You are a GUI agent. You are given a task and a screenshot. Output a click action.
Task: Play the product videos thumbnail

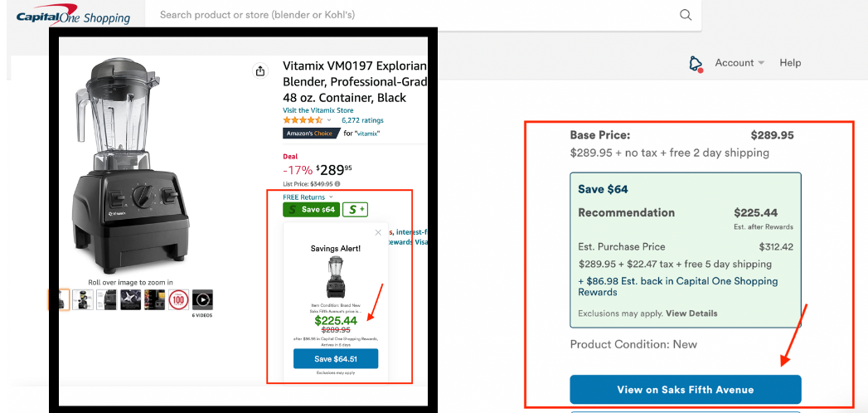(x=202, y=299)
